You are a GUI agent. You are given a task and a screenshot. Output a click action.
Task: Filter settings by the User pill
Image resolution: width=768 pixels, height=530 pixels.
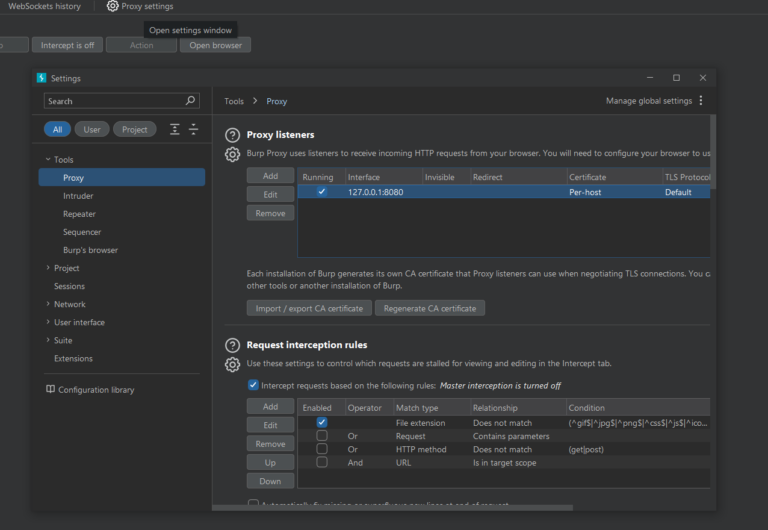[91, 129]
